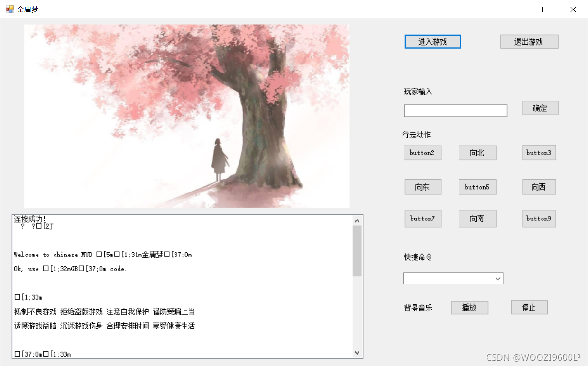Move west with 向西 button

click(x=539, y=187)
